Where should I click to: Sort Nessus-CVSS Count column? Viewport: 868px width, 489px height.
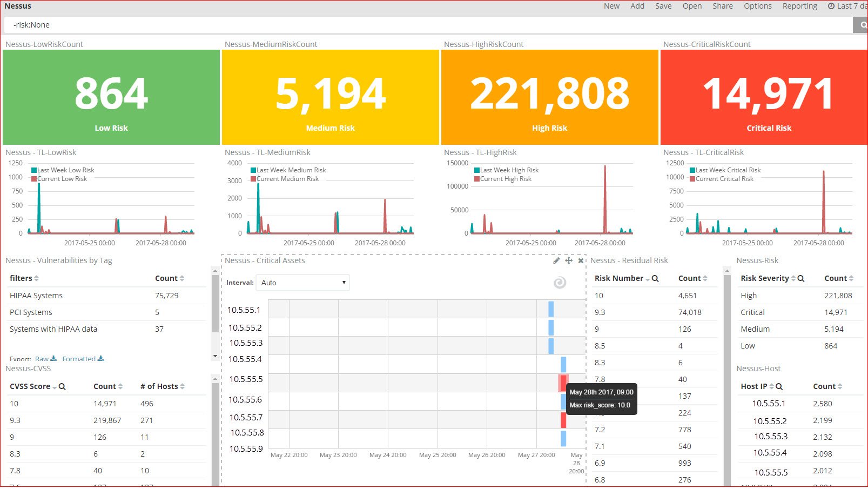point(120,386)
